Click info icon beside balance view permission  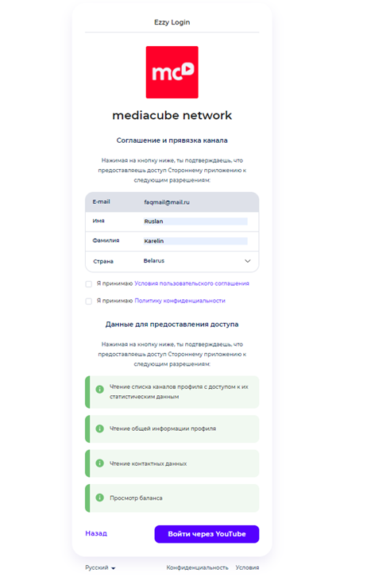click(x=99, y=498)
